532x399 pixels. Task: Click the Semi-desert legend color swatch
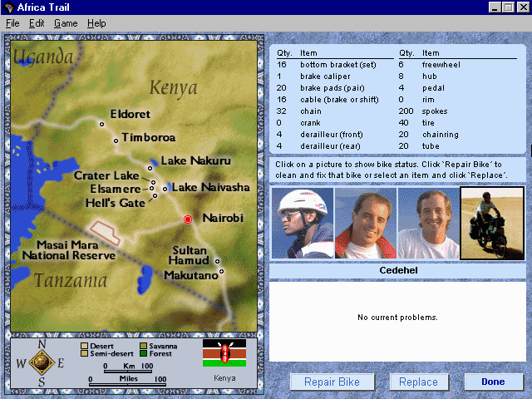85,353
